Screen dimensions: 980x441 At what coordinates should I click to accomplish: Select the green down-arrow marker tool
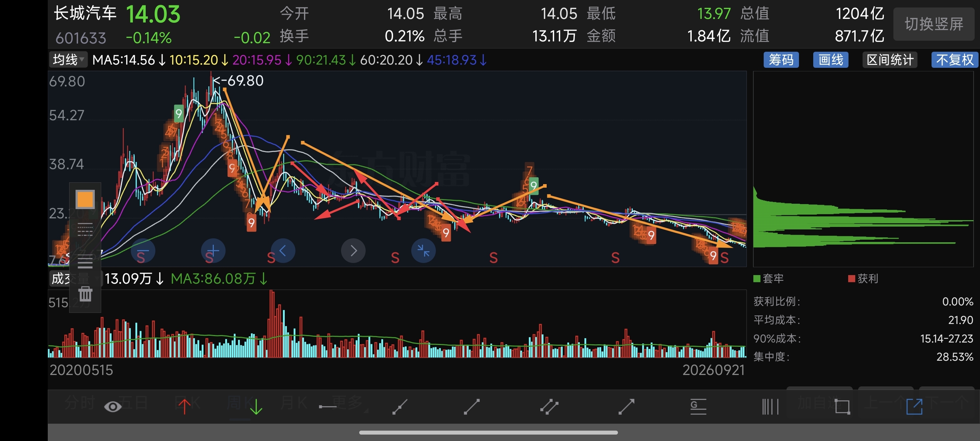coord(257,406)
